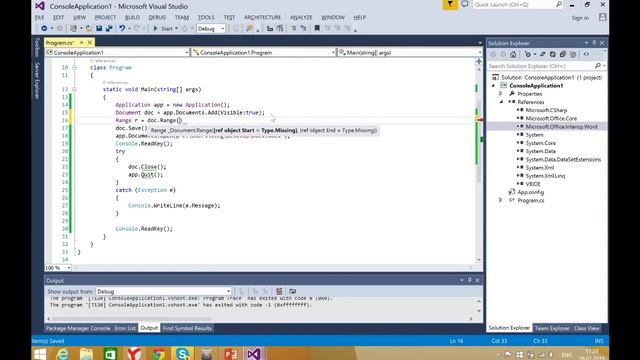
Task: Open Internet Explorer from the taskbar
Action: (62, 353)
